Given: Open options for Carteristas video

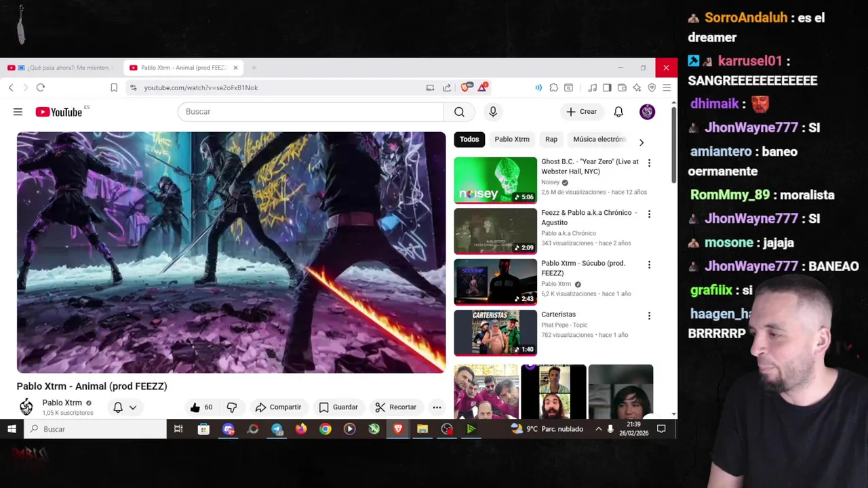Looking at the screenshot, I should 649,316.
